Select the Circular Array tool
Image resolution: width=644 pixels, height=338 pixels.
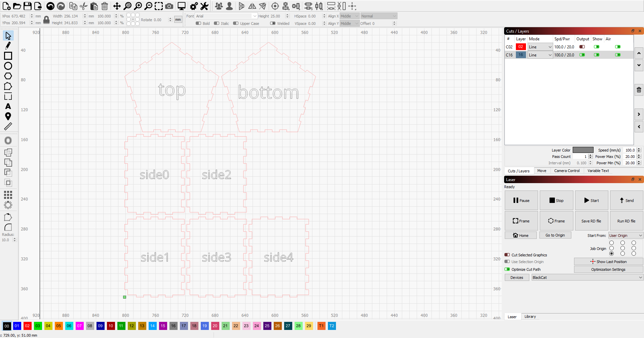click(8, 205)
